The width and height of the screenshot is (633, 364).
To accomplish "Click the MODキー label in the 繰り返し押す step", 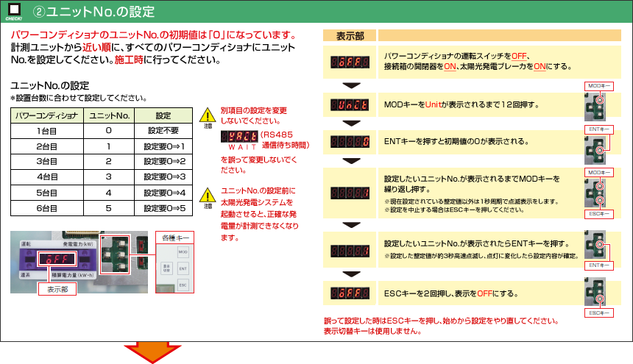I will [x=599, y=173].
